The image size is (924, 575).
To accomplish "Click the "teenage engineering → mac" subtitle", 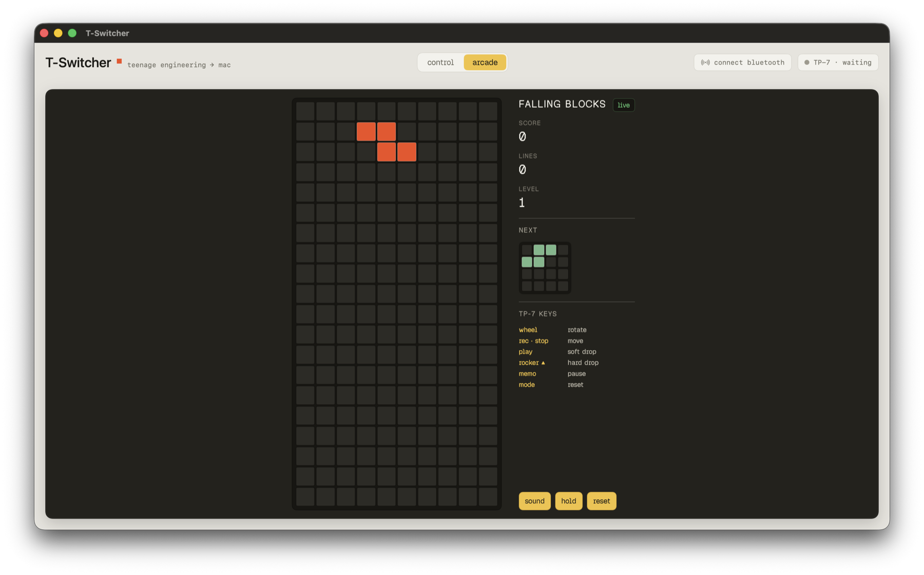I will pyautogui.click(x=179, y=65).
